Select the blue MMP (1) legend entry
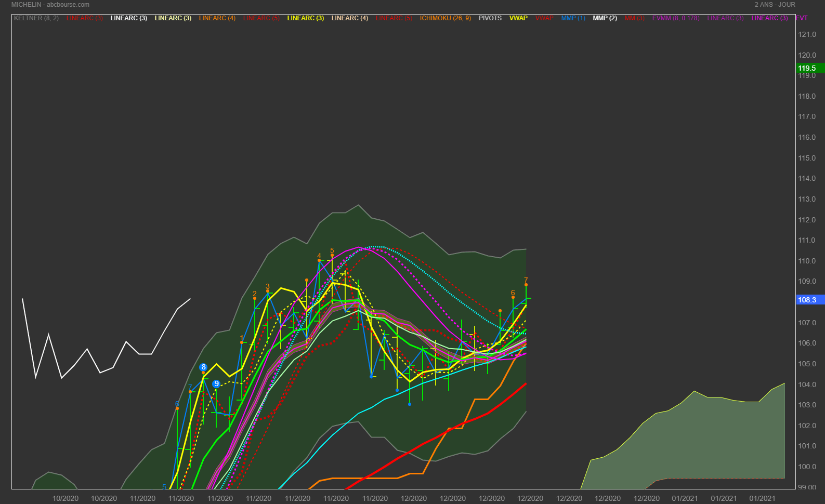The width and height of the screenshot is (825, 504). coord(573,18)
